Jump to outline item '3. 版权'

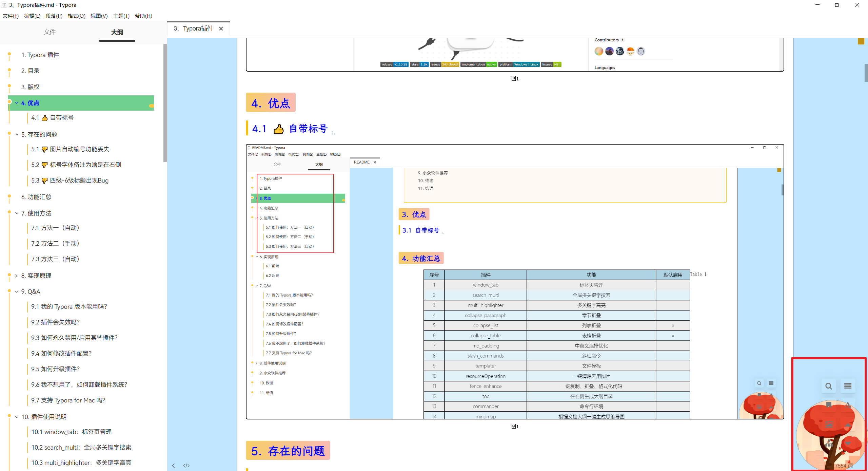(31, 87)
